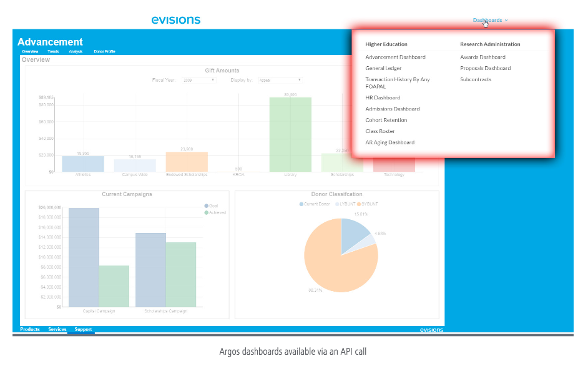Click the Advancement page title
The height and width of the screenshot is (366, 588).
[51, 42]
